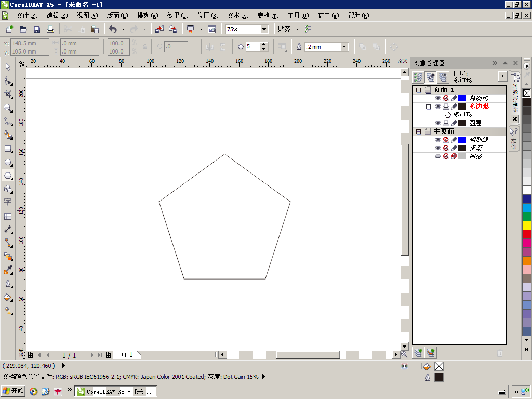This screenshot has width=532, height=399.
Task: Select the Zoom tool in toolbox
Action: tap(8, 108)
